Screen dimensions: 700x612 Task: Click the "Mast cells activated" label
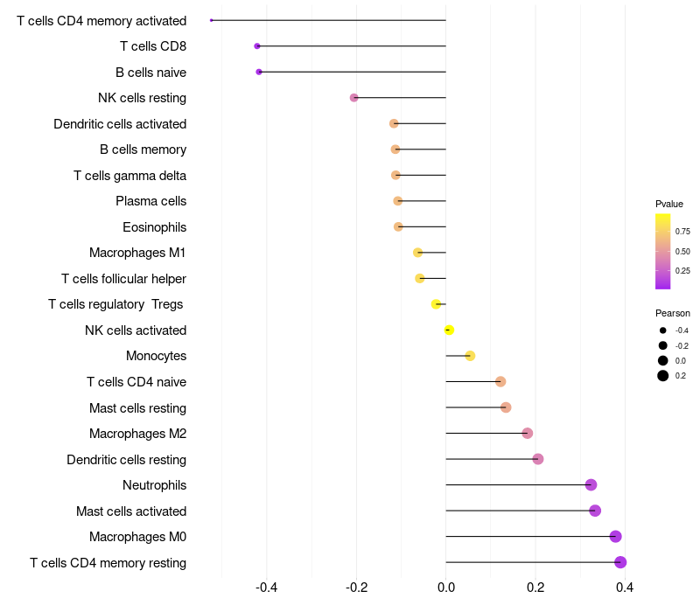(x=131, y=511)
